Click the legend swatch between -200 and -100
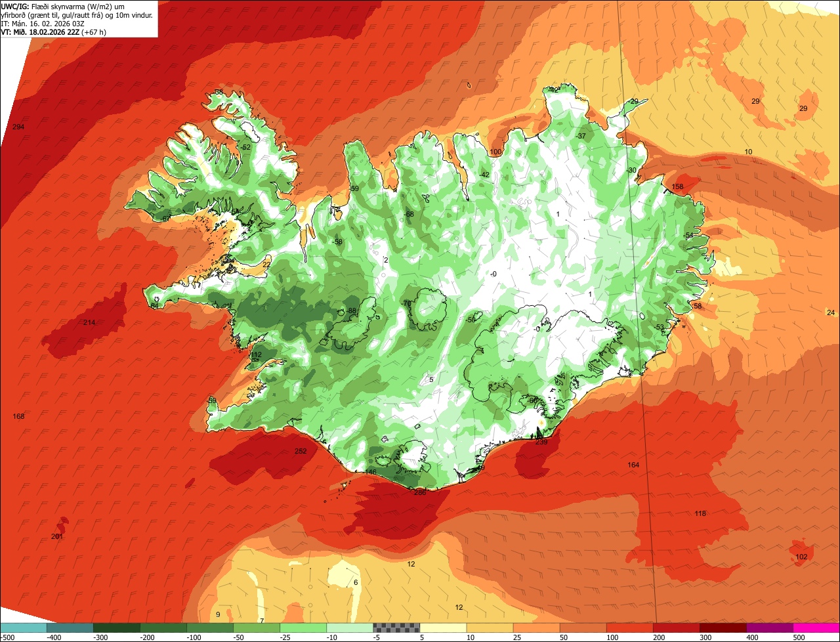This screenshot has height=642, width=840. (163, 628)
